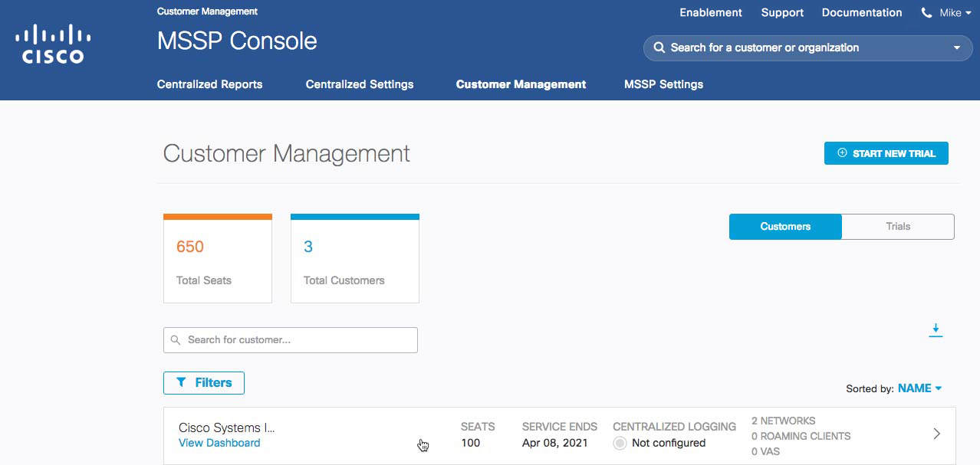Click the CENTRALIZED LOGGING column label
This screenshot has height=465, width=980.
[x=675, y=427]
